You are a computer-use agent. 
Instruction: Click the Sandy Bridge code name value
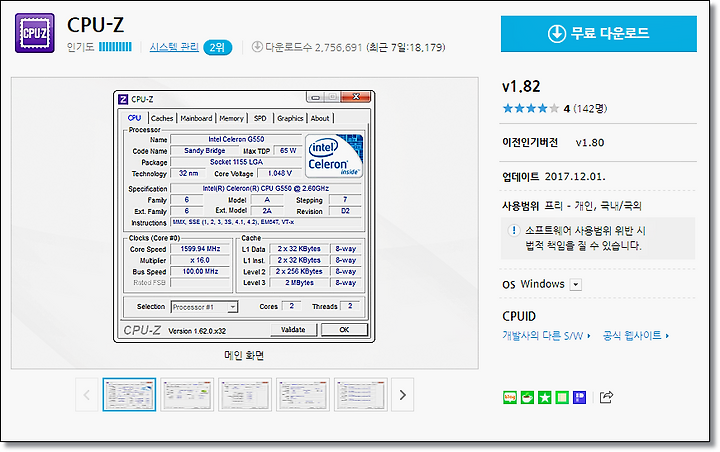205,151
